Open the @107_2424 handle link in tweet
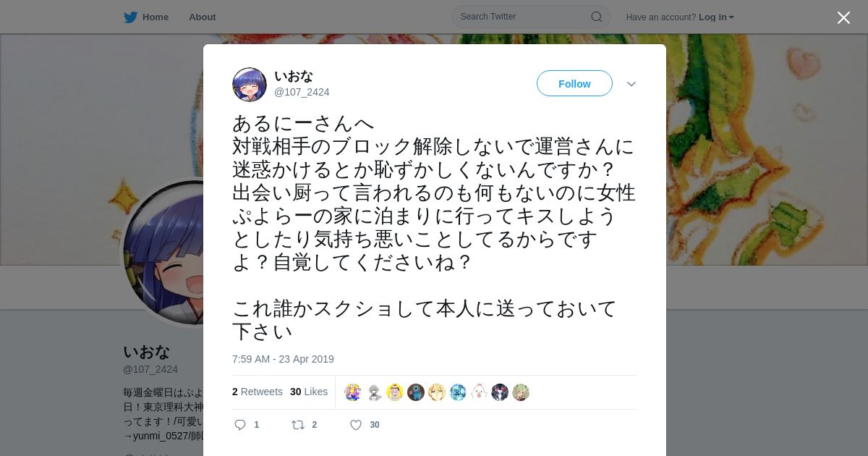Viewport: 868px width, 456px height. tap(302, 92)
